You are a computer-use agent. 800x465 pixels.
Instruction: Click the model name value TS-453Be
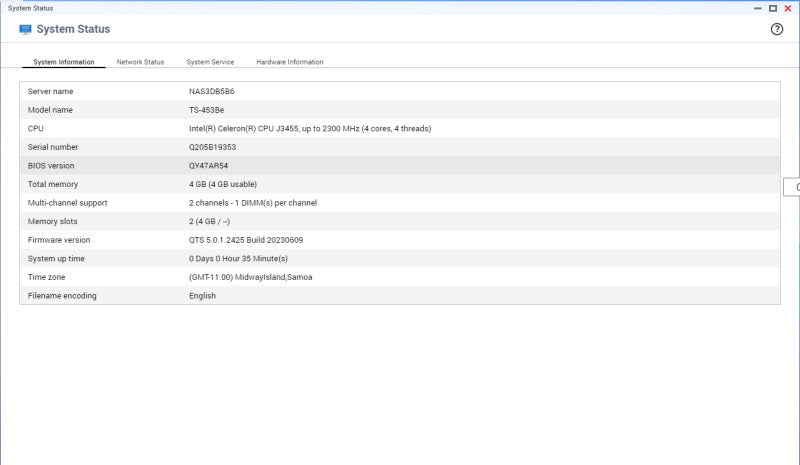tap(207, 110)
